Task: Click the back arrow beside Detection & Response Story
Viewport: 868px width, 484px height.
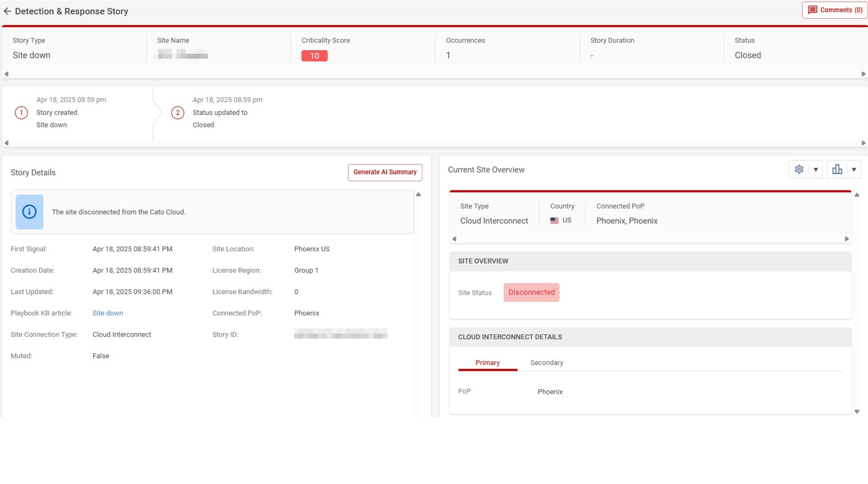Action: point(7,11)
